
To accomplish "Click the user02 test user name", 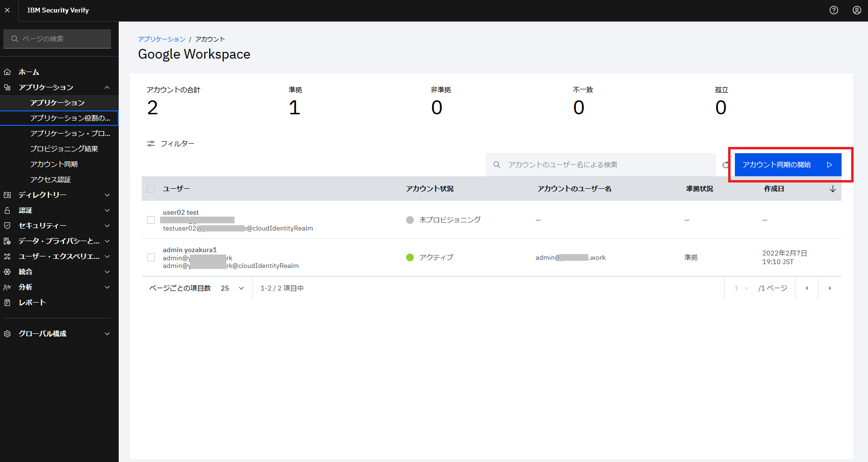I will pos(181,212).
